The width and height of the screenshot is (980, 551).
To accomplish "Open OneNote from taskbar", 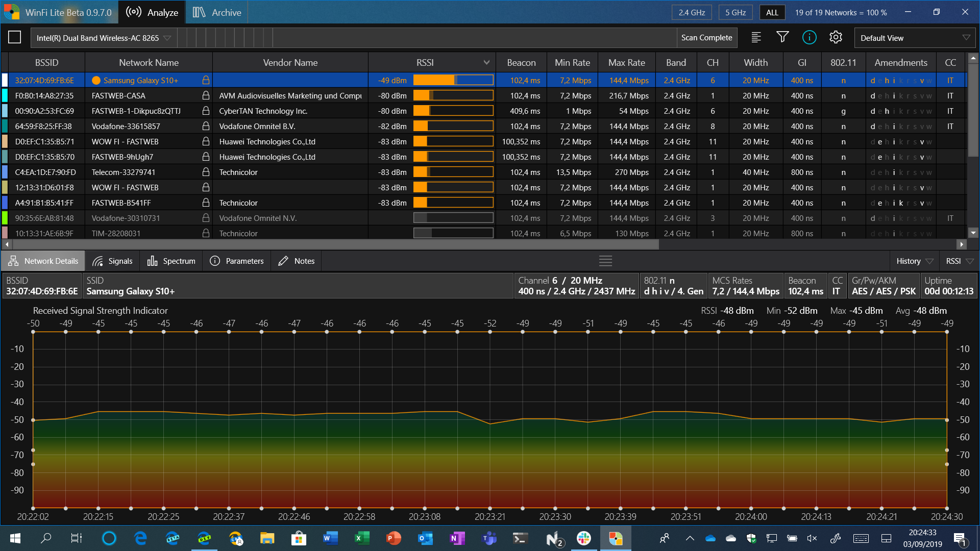I will tap(457, 538).
